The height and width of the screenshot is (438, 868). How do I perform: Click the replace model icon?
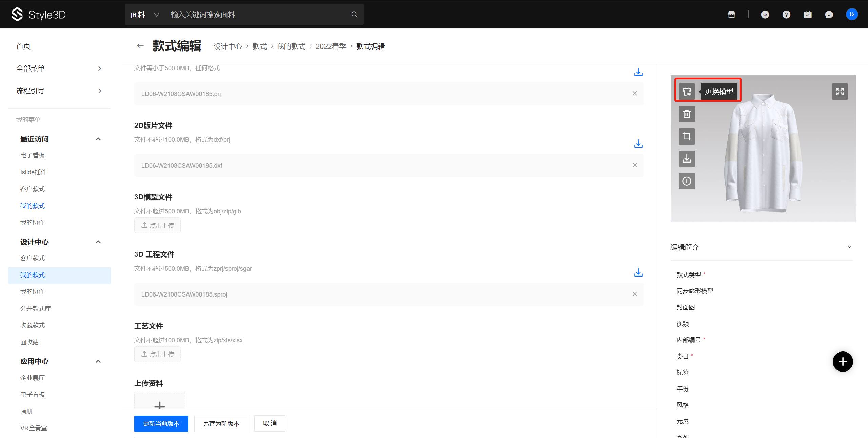click(687, 91)
